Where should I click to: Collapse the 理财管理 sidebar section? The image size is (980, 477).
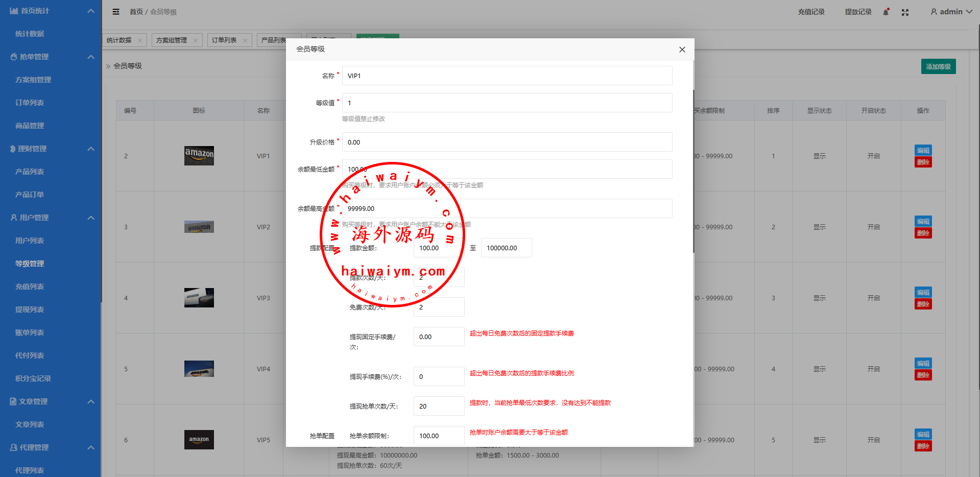click(x=91, y=149)
